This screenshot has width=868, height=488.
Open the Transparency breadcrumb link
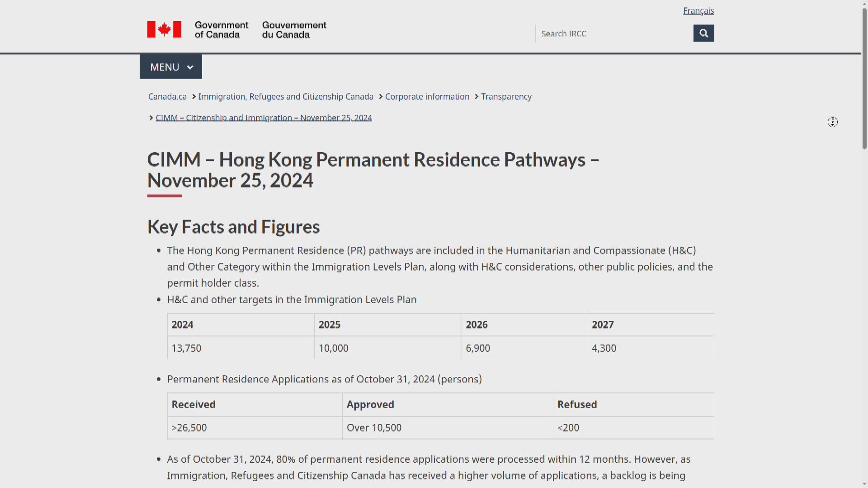click(506, 97)
